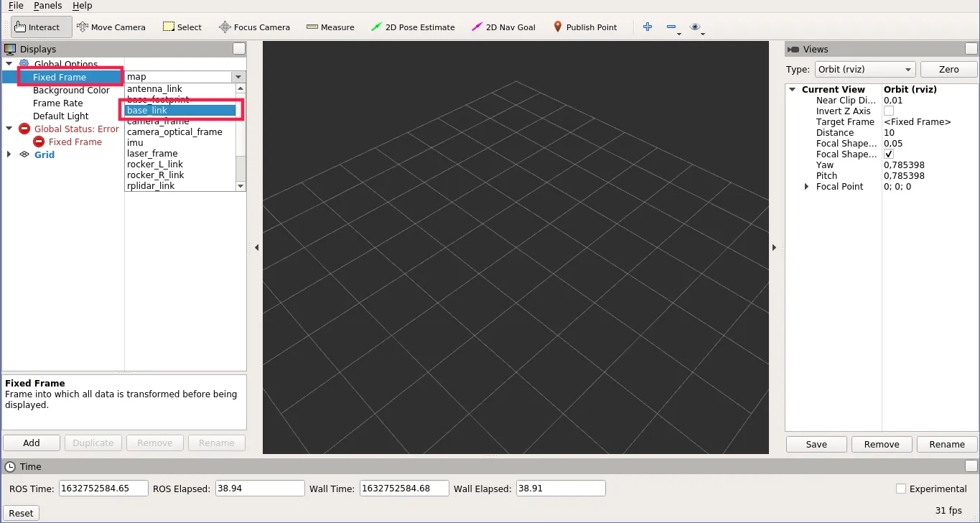980x523 pixels.
Task: Enable the Invert Z Axis checkbox
Action: pos(890,111)
